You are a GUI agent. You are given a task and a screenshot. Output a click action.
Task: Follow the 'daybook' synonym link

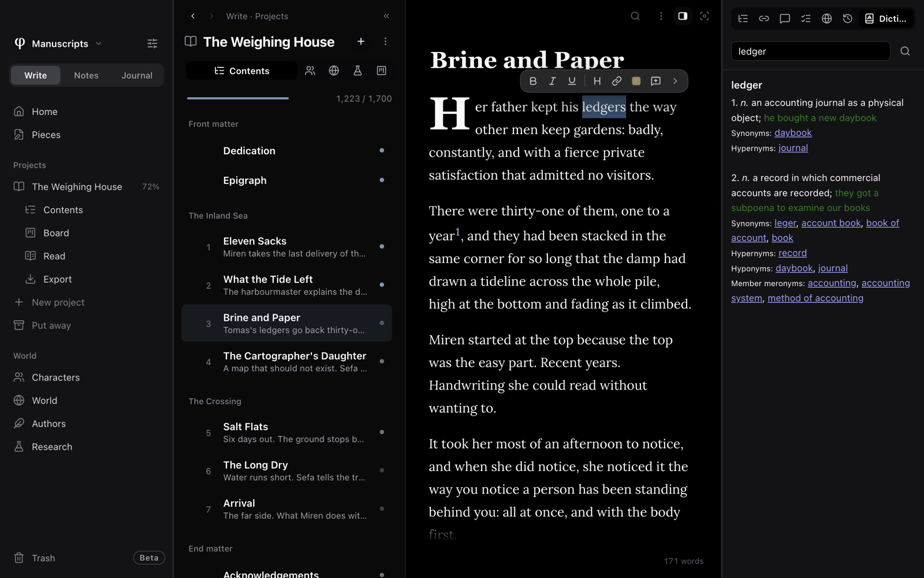pyautogui.click(x=793, y=133)
